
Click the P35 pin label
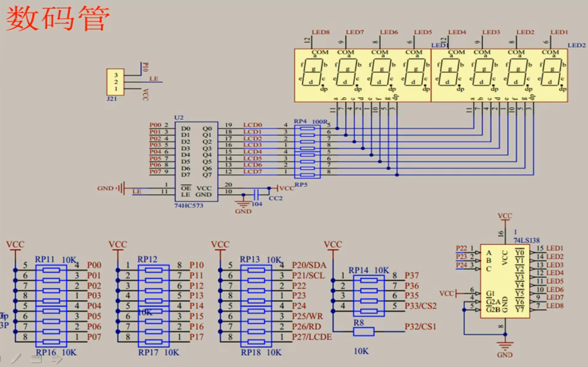pos(412,295)
